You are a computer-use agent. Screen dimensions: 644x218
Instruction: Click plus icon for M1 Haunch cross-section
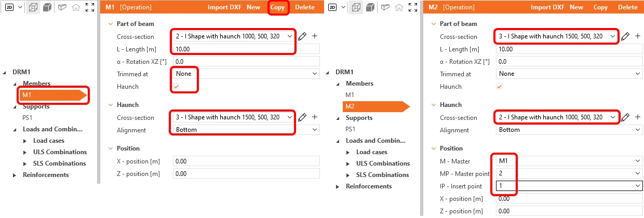(314, 117)
